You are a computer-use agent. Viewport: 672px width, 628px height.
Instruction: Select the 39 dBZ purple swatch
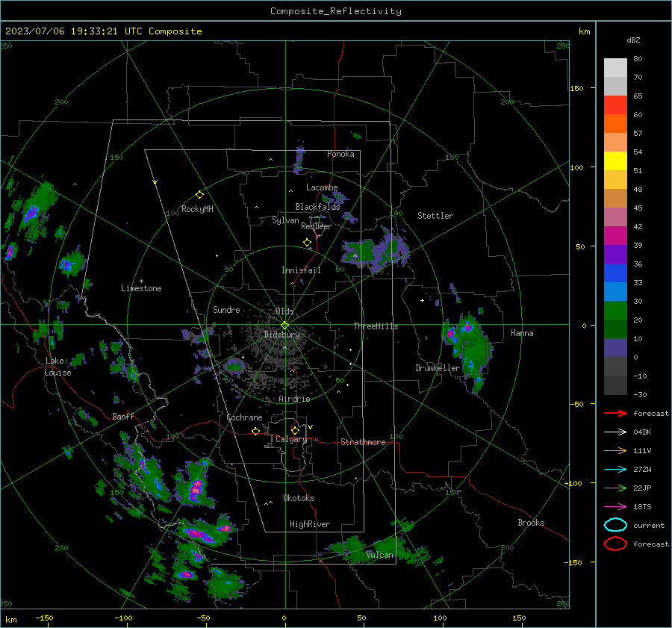tap(615, 254)
